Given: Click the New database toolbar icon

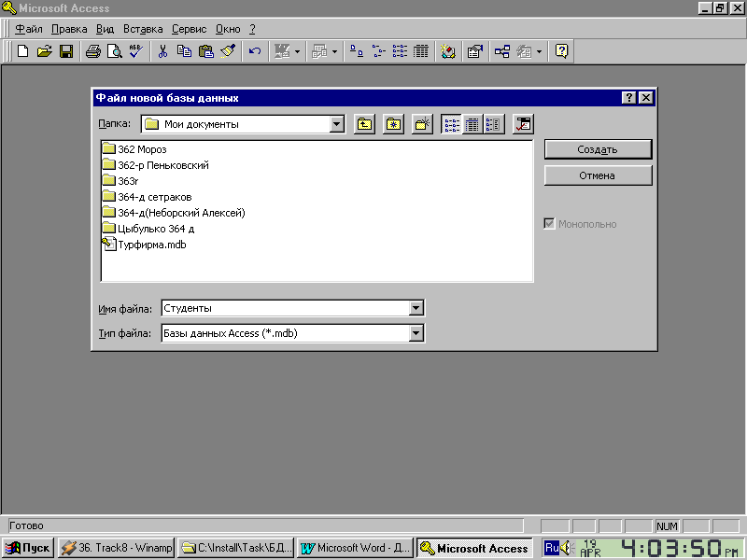Looking at the screenshot, I should tap(22, 51).
